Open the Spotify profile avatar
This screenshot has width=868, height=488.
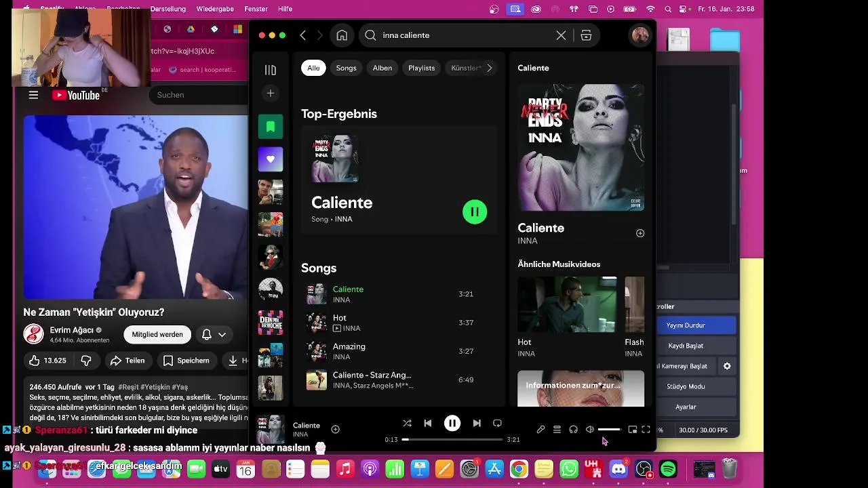pos(639,35)
